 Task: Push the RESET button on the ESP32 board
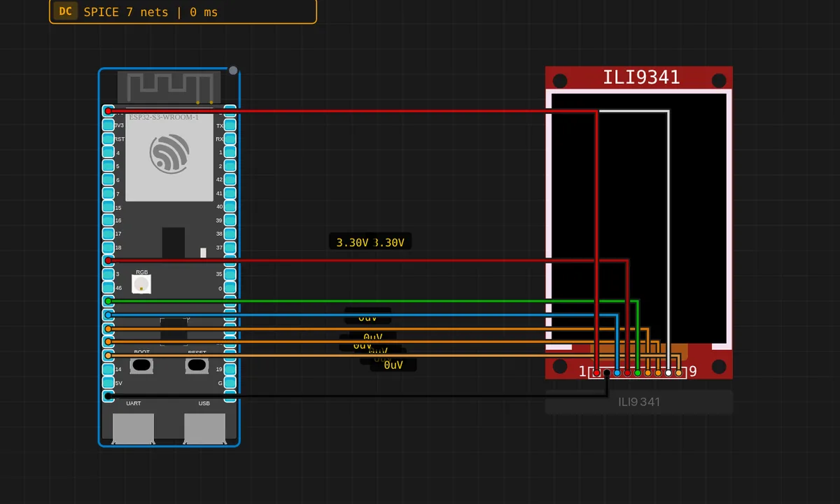tap(197, 365)
